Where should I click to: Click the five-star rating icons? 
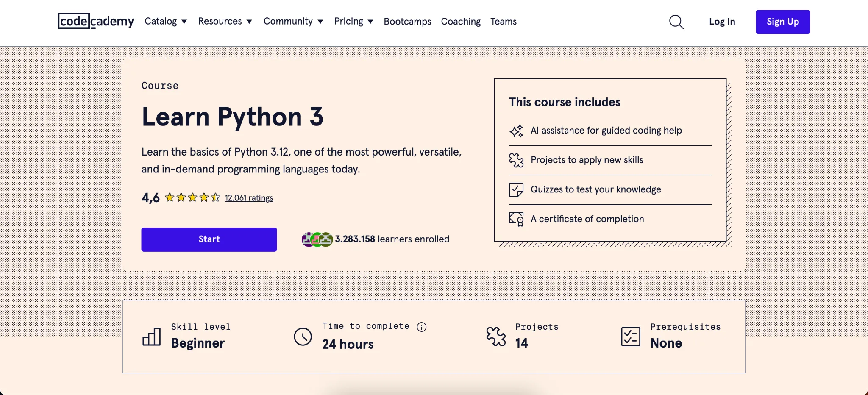[192, 197]
